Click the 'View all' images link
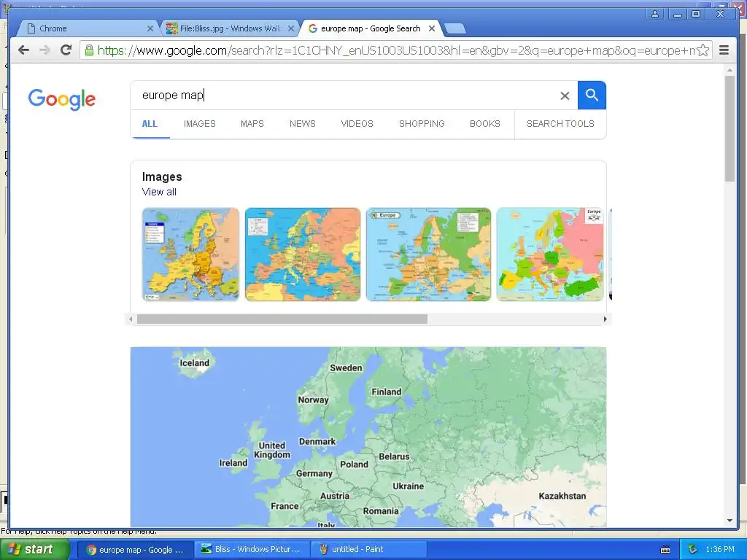The image size is (747, 560). coord(159,192)
